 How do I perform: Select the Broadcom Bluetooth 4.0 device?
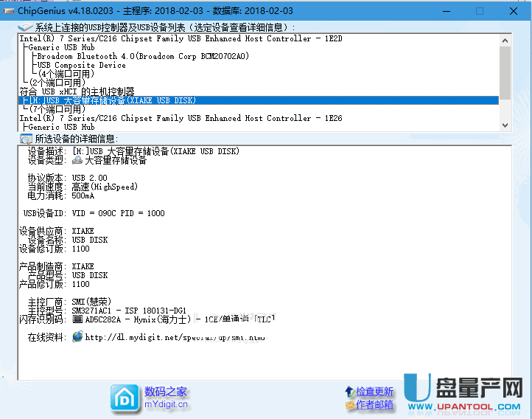(143, 56)
